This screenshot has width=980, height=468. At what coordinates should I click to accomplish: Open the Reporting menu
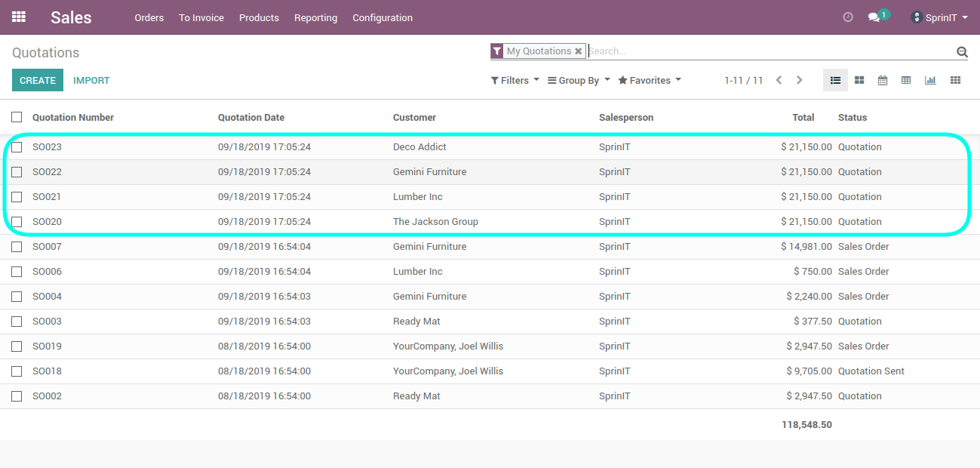316,17
